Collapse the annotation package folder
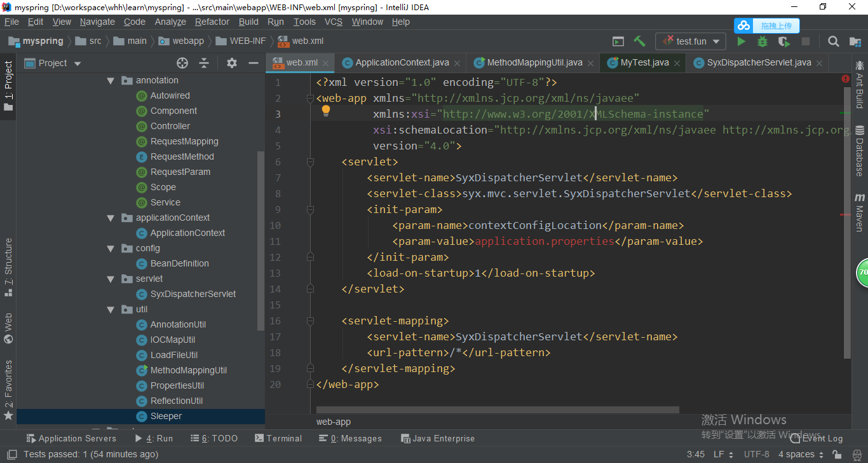The height and width of the screenshot is (463, 868). 111,81
